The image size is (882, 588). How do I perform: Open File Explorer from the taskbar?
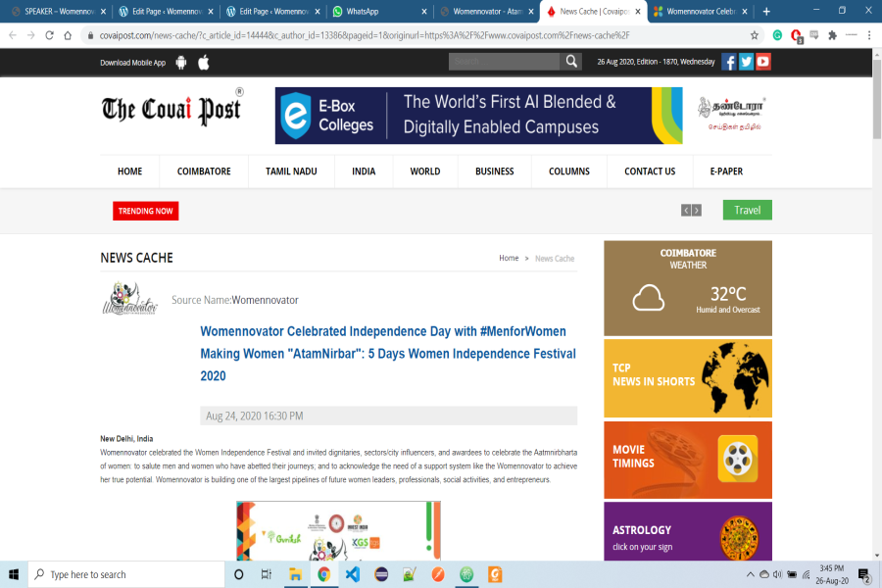point(295,574)
